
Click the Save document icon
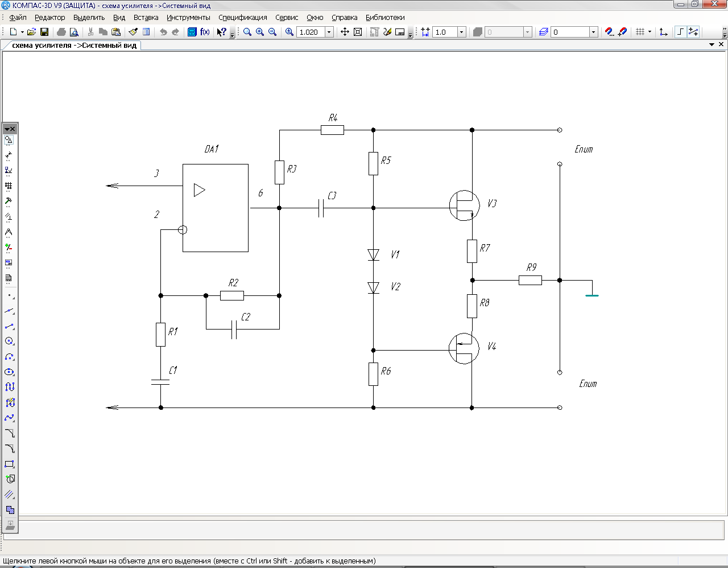44,32
